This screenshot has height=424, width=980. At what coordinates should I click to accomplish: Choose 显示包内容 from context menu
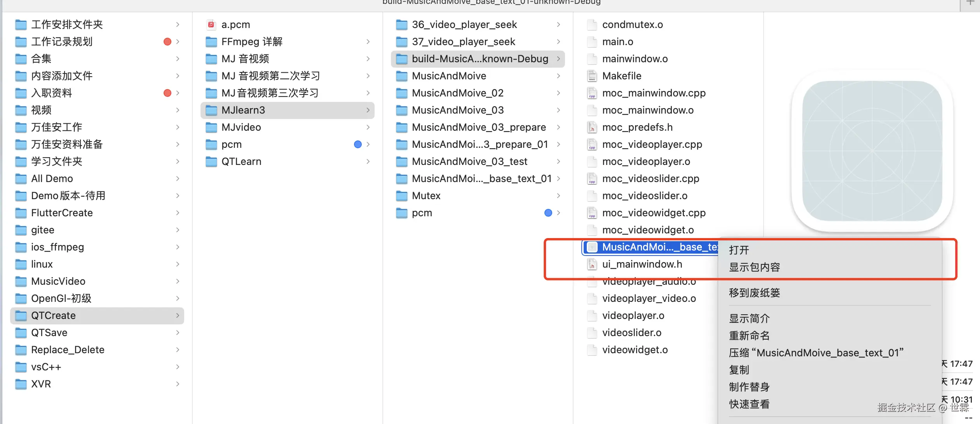point(754,267)
